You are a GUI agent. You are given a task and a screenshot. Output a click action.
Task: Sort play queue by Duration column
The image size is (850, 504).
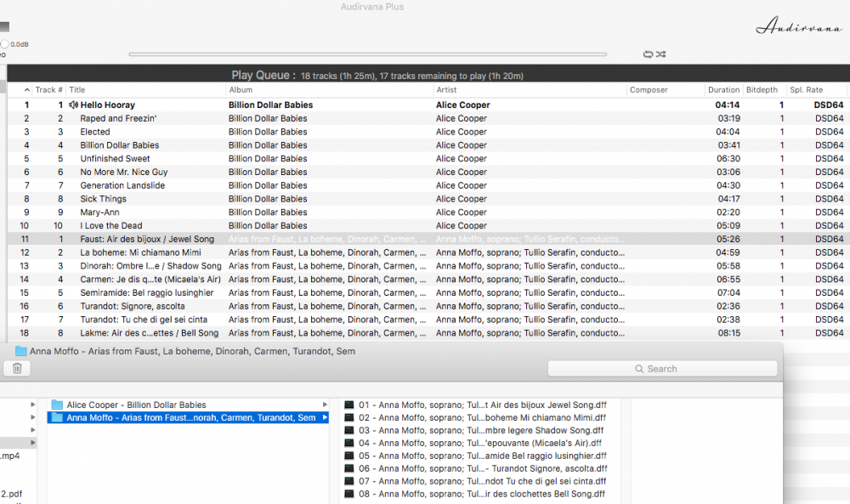point(723,90)
